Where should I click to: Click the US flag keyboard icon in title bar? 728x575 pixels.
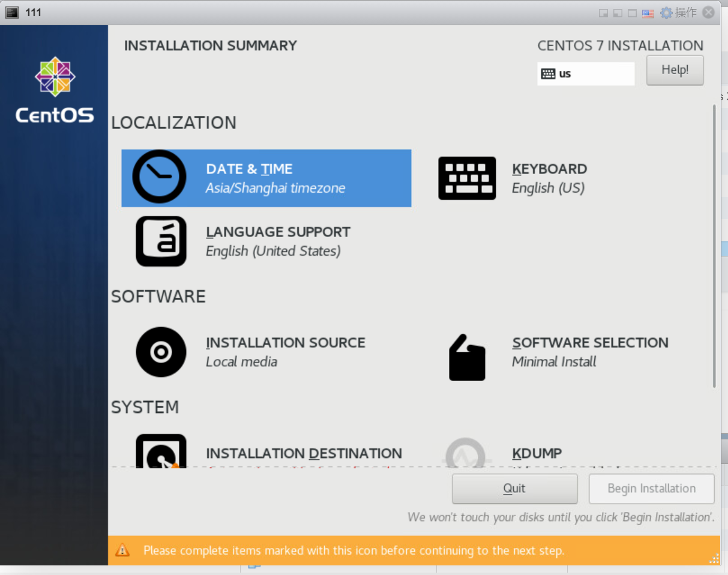[648, 13]
